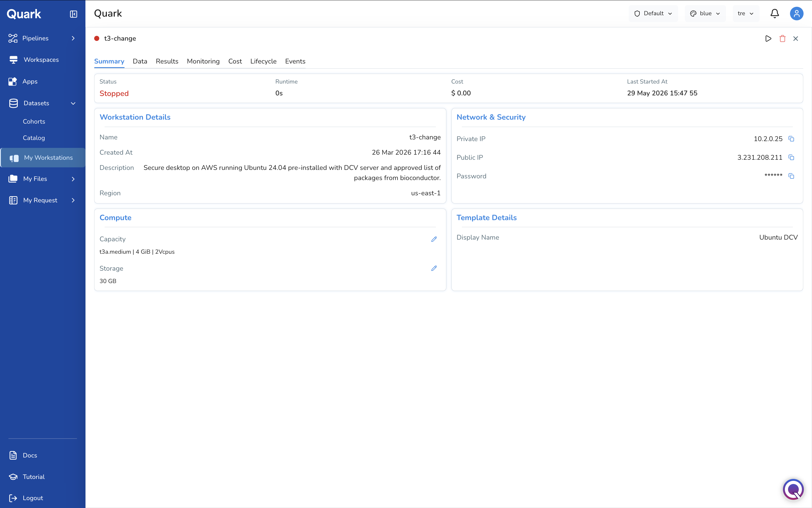
Task: Open the Default dropdown
Action: (653, 14)
